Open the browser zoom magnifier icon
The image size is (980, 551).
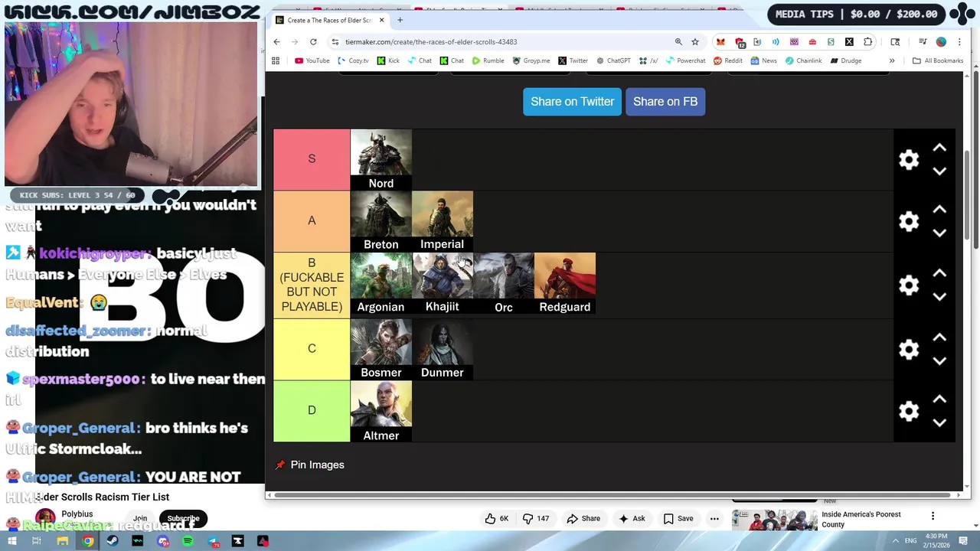click(x=678, y=42)
